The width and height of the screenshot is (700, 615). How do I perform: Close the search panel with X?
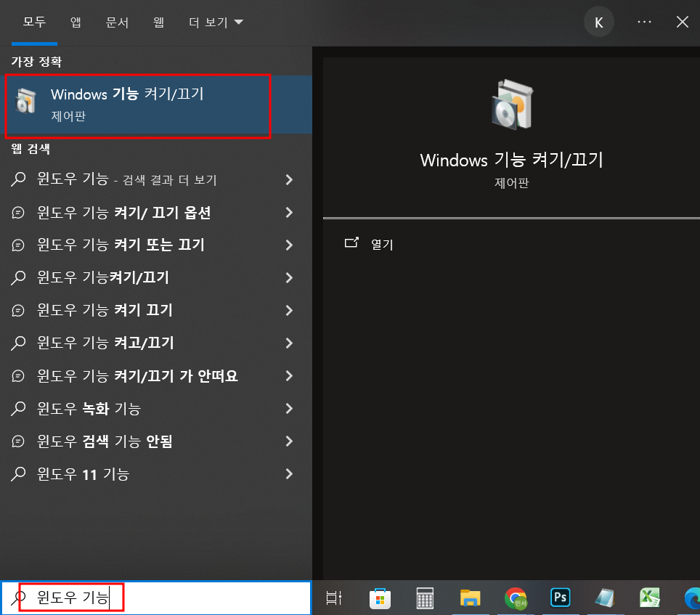pos(682,22)
